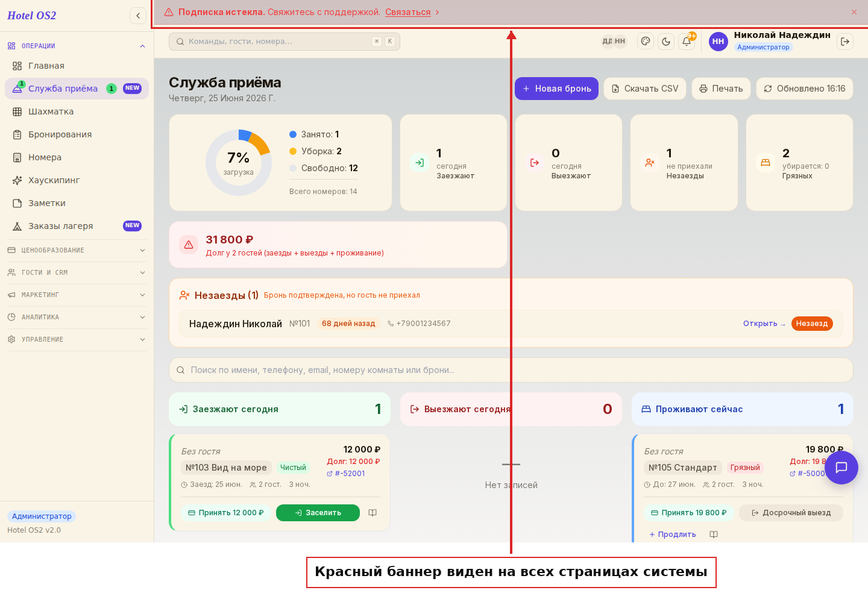Open Хаускипинг page

(77, 180)
